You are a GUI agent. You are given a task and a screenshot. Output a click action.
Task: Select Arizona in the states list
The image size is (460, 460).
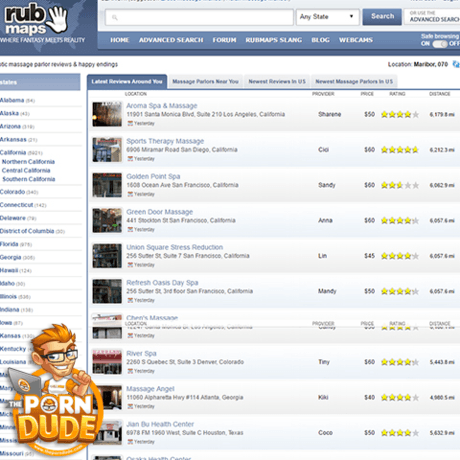pyautogui.click(x=10, y=126)
